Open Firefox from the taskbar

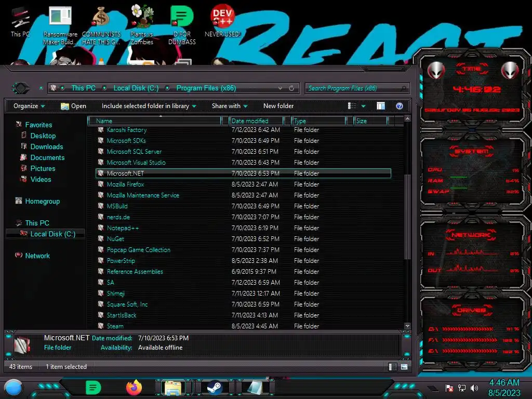134,388
